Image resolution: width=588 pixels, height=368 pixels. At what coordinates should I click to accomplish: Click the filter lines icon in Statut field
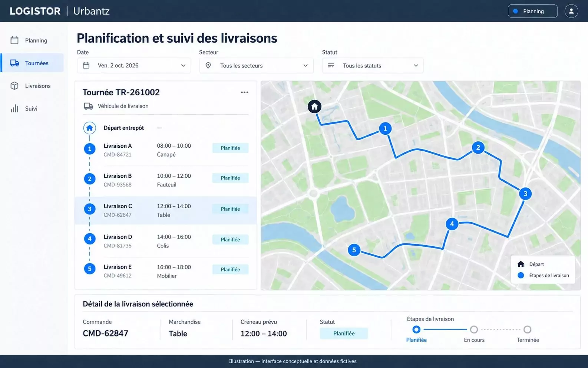331,65
